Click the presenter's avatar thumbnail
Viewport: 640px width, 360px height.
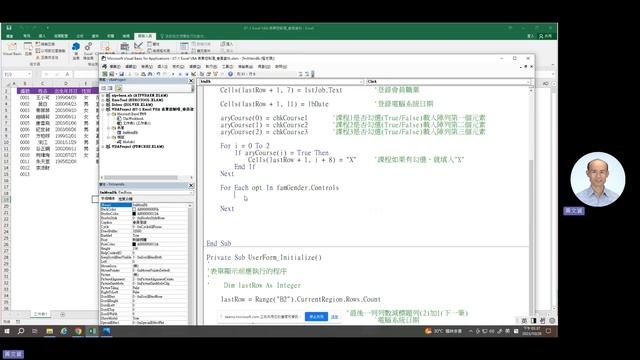click(598, 179)
